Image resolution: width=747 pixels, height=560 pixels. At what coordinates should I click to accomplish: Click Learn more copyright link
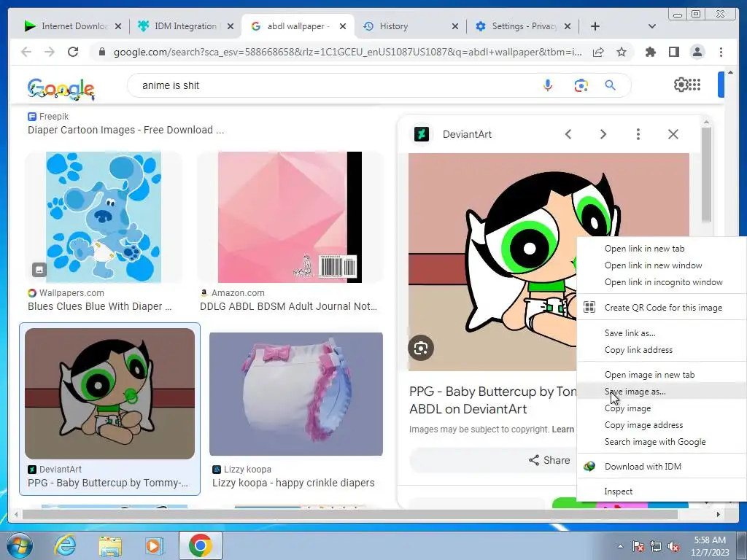click(x=563, y=429)
